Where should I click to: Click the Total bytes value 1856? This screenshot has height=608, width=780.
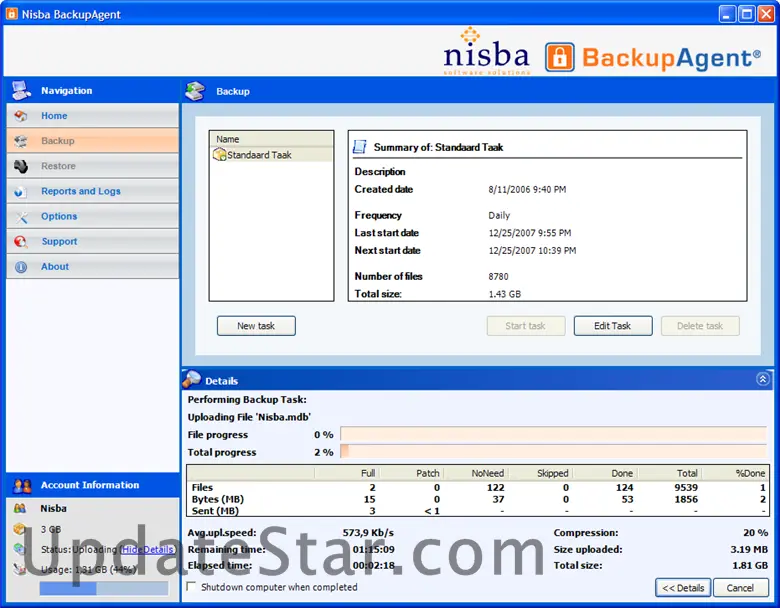pyautogui.click(x=686, y=499)
